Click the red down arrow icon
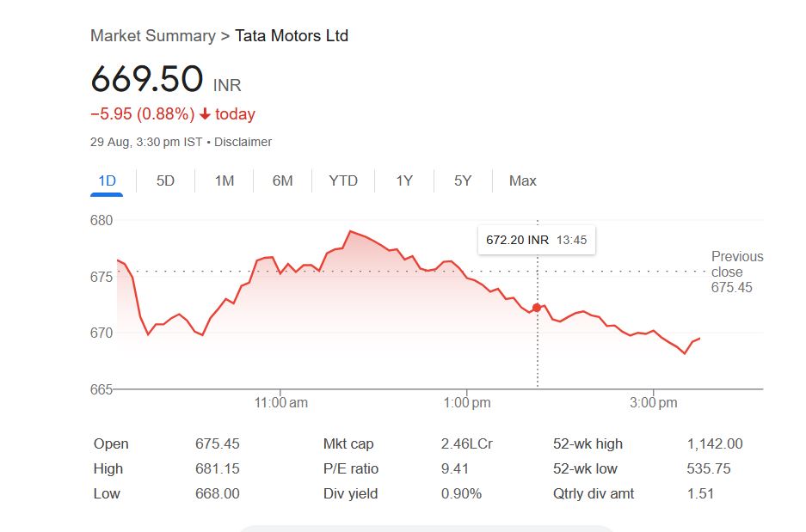The height and width of the screenshot is (532, 806). click(x=205, y=114)
